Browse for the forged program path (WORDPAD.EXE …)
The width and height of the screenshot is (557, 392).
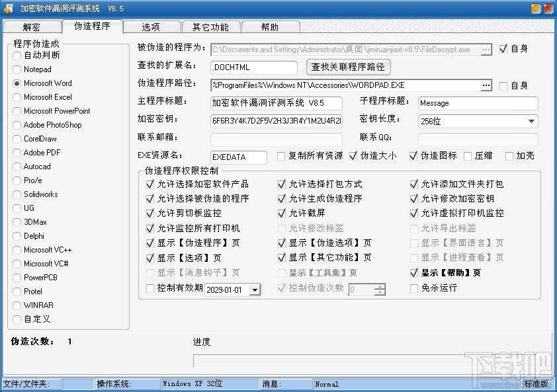click(x=486, y=85)
